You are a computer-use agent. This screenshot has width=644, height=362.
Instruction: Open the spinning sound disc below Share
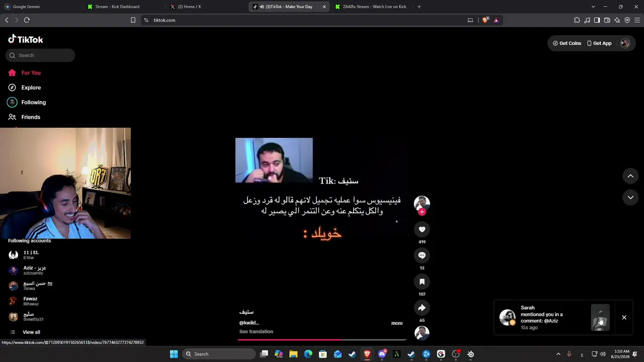422,333
